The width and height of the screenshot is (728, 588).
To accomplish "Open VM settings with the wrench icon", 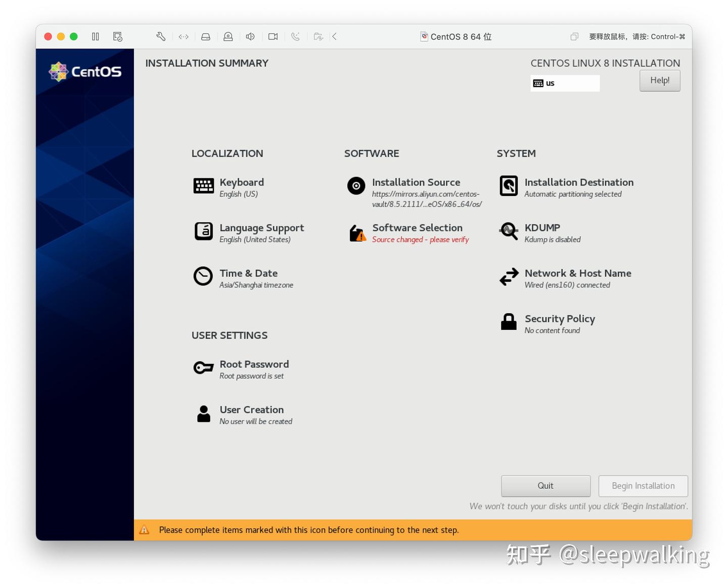I will [161, 36].
